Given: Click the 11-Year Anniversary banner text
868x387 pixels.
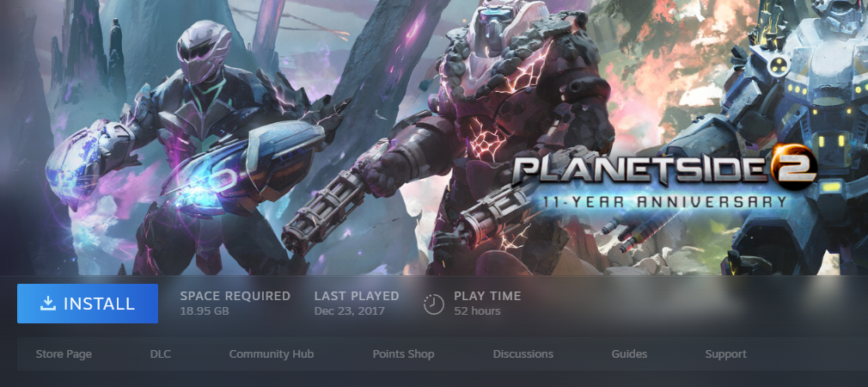Looking at the screenshot, I should (x=664, y=201).
